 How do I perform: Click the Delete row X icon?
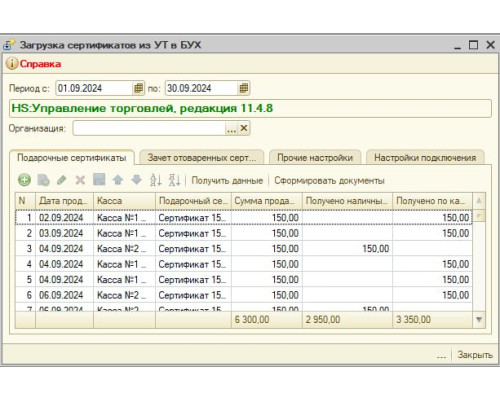click(80, 180)
